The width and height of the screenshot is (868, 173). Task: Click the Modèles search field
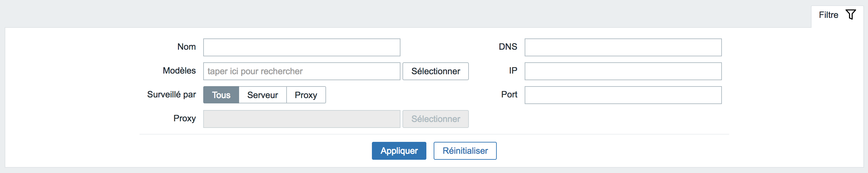pyautogui.click(x=302, y=71)
